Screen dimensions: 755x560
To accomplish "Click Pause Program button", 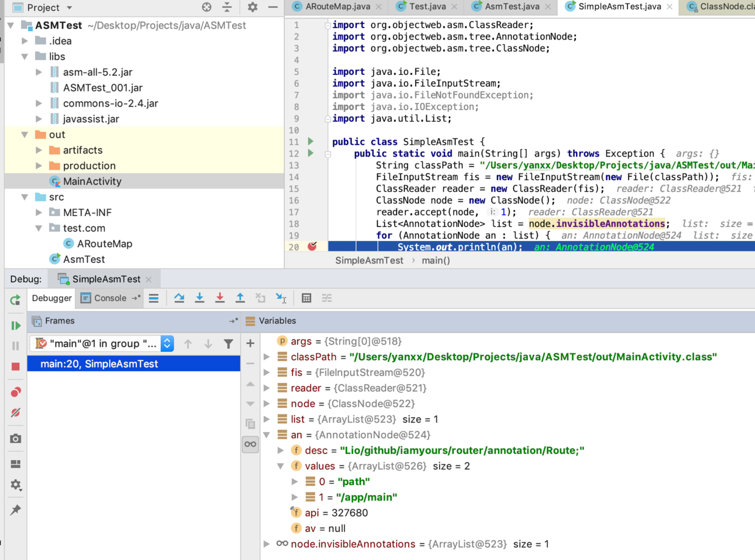I will tap(16, 346).
